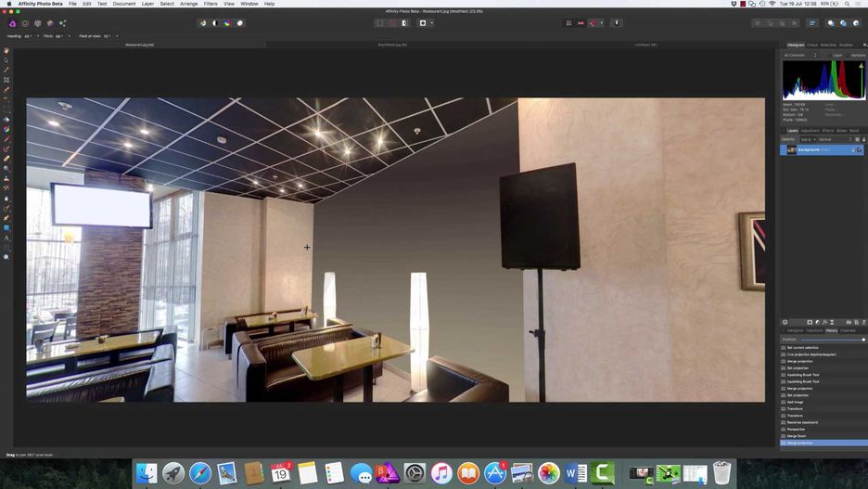Click the Assistant options toolbar icon
Image resolution: width=868 pixels, height=489 pixels.
point(617,23)
